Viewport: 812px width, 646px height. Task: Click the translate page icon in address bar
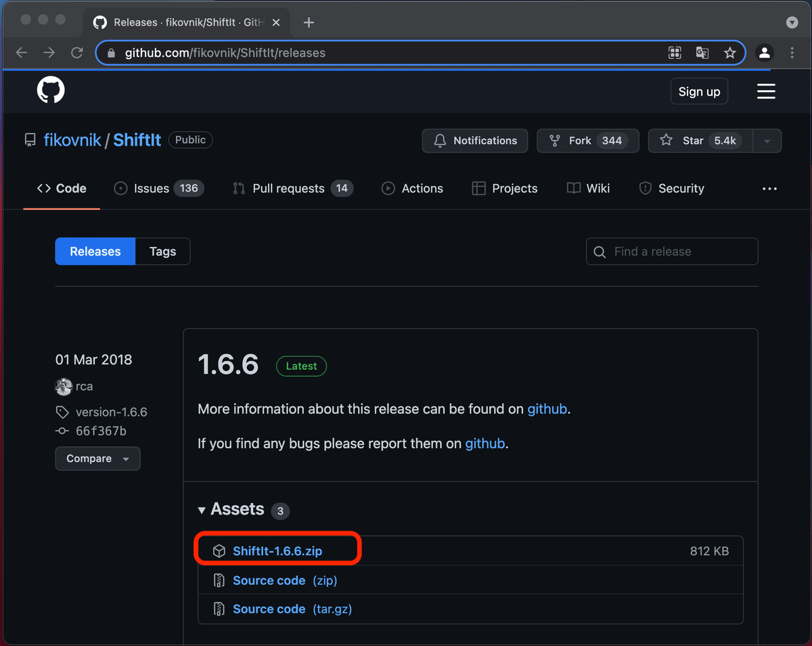pyautogui.click(x=702, y=53)
